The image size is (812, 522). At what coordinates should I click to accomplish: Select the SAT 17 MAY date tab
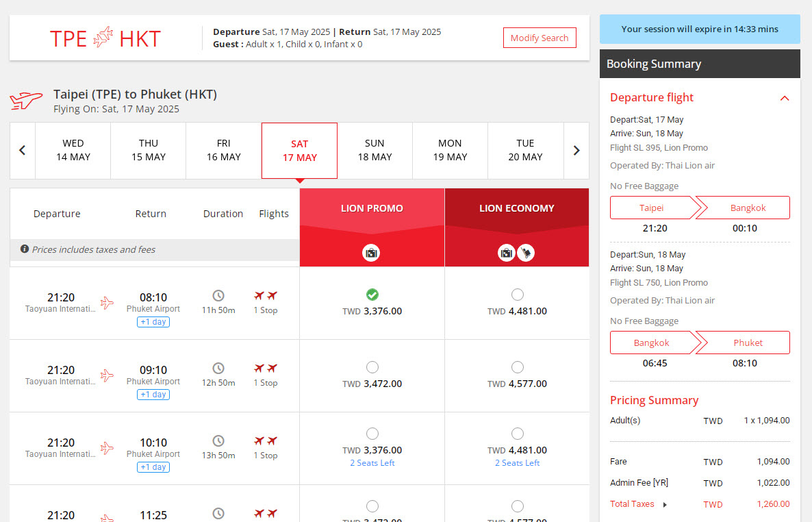coord(299,150)
